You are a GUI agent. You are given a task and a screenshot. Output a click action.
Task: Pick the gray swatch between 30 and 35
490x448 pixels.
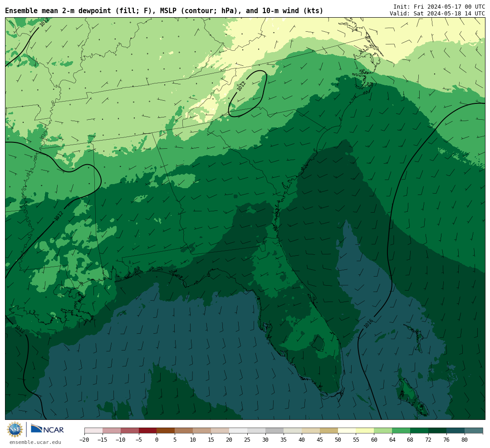(x=274, y=431)
